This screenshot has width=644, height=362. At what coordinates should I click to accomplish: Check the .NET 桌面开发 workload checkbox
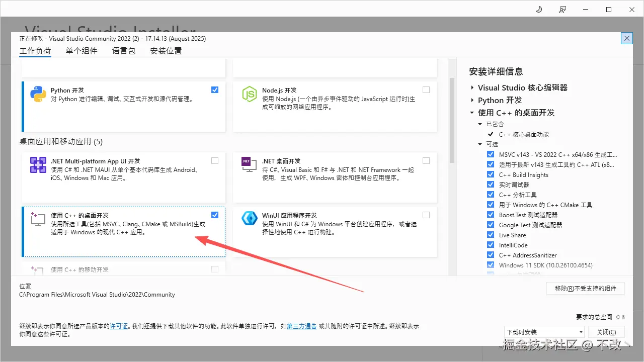click(426, 160)
